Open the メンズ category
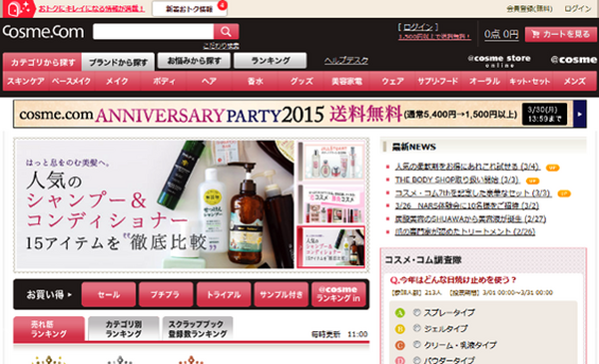Screen dimensions: 599x364 tap(574, 81)
